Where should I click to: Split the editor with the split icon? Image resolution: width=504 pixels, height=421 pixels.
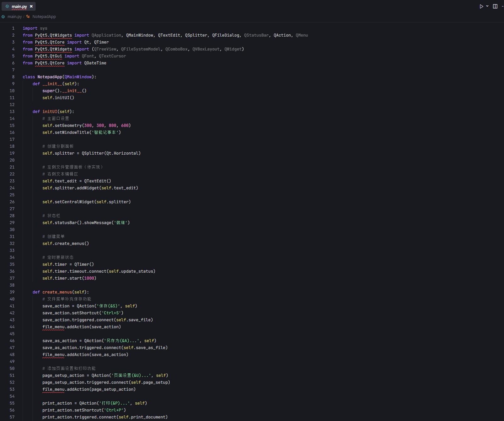pyautogui.click(x=495, y=6)
